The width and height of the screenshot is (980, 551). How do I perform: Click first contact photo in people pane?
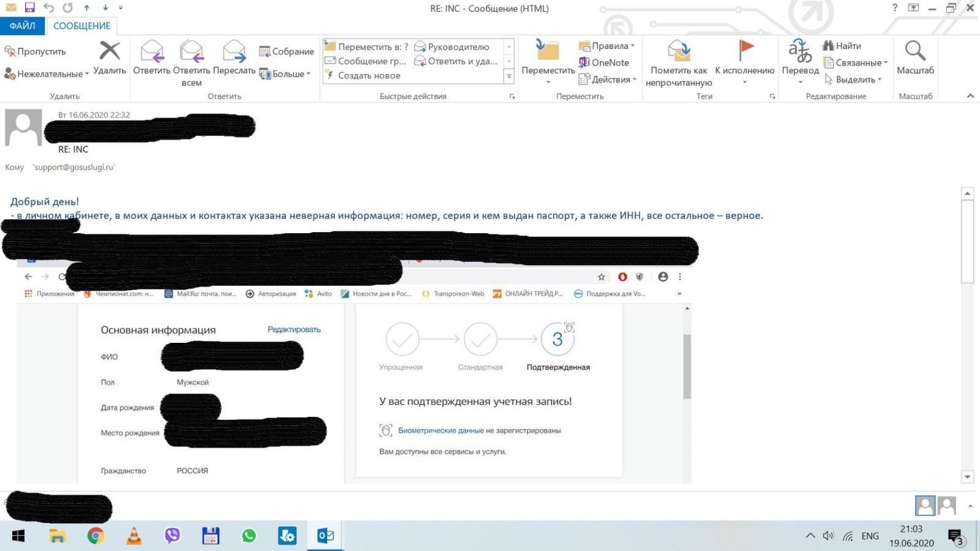coord(925,506)
